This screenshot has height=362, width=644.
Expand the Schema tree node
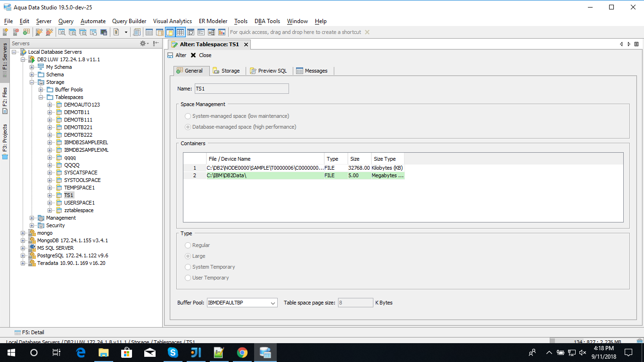(x=32, y=74)
